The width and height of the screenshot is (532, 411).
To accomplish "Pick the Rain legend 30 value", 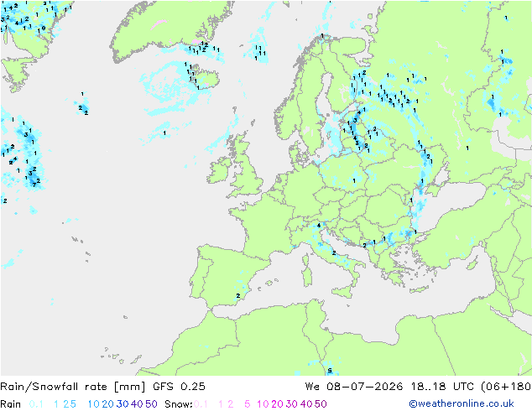I will [x=123, y=404].
